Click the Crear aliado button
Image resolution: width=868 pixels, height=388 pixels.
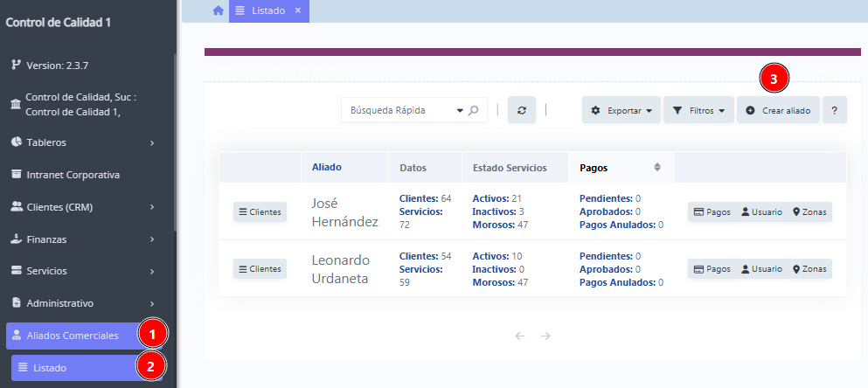coord(778,111)
